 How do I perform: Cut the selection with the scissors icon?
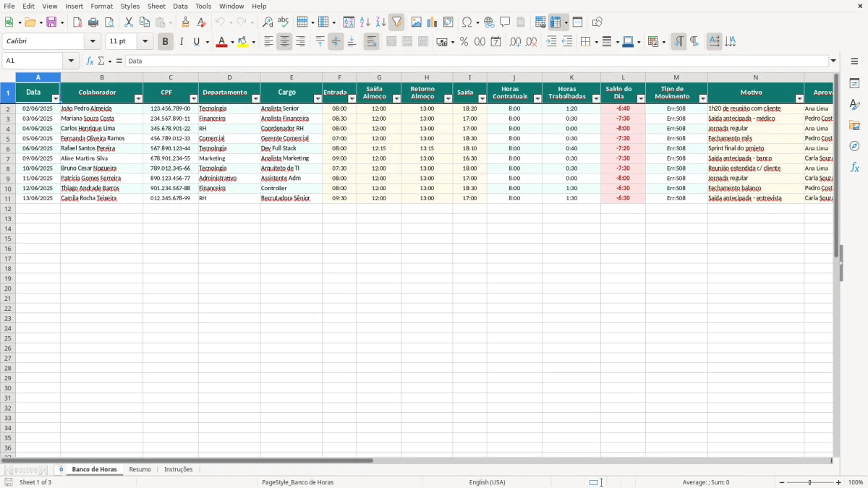(129, 22)
